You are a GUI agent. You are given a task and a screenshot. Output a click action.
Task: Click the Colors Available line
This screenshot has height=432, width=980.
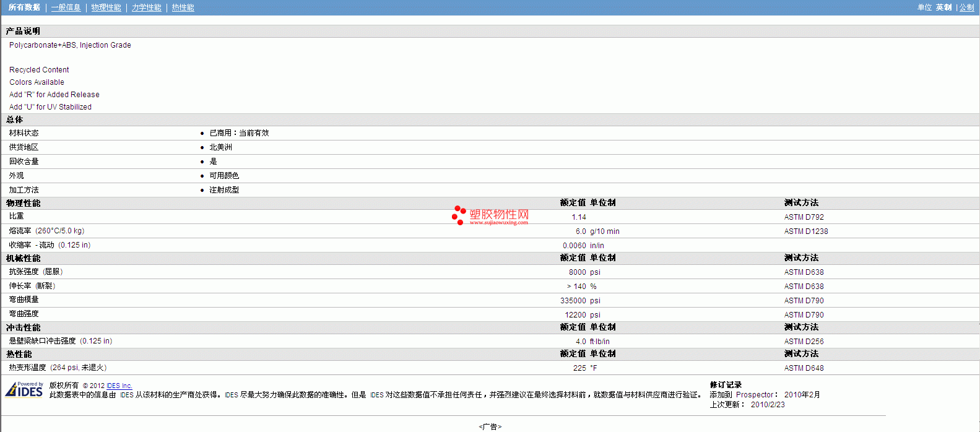[37, 82]
